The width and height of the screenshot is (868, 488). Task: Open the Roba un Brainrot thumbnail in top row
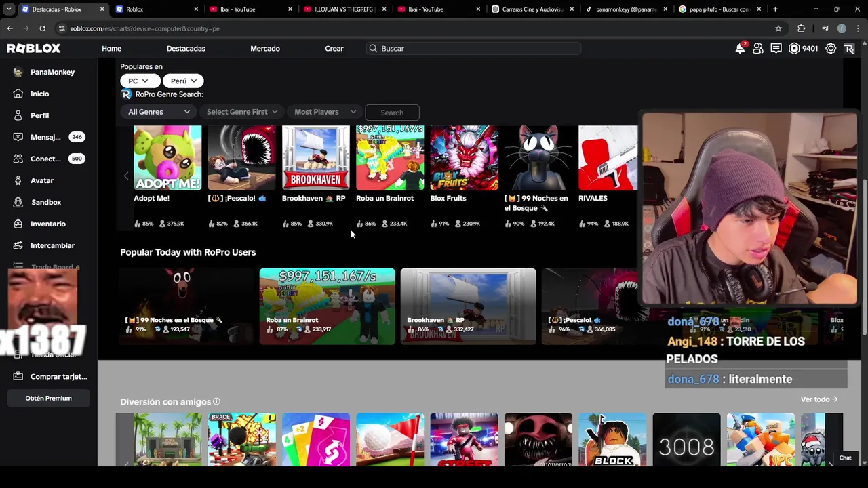390,157
